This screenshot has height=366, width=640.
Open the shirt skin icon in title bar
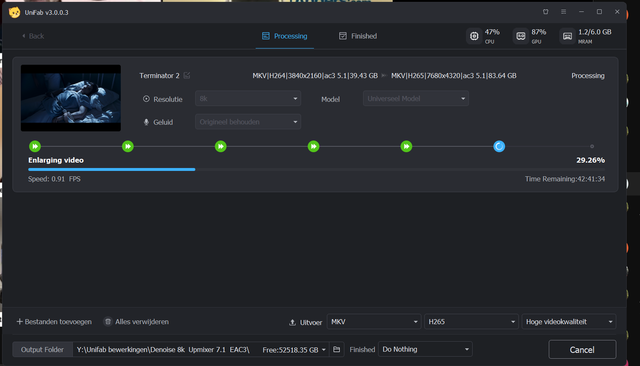(x=545, y=12)
